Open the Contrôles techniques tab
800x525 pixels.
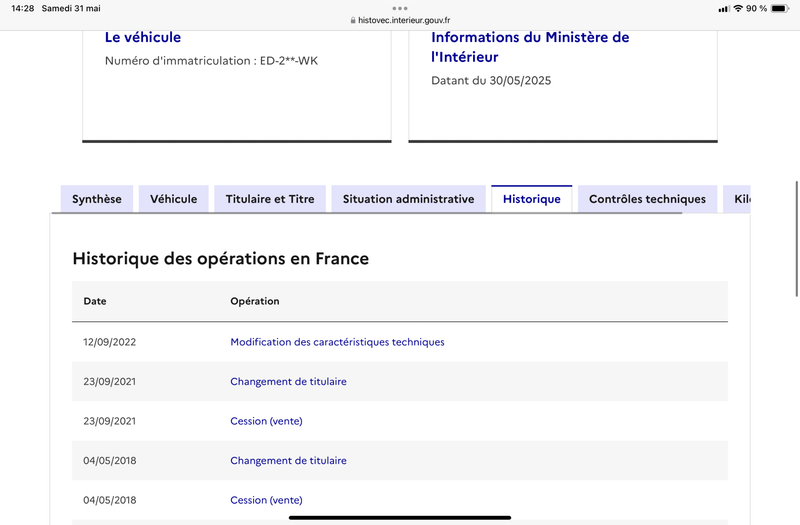click(647, 199)
